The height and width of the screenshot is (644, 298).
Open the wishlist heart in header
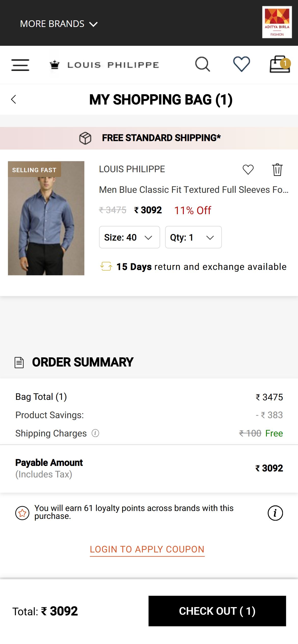click(241, 64)
